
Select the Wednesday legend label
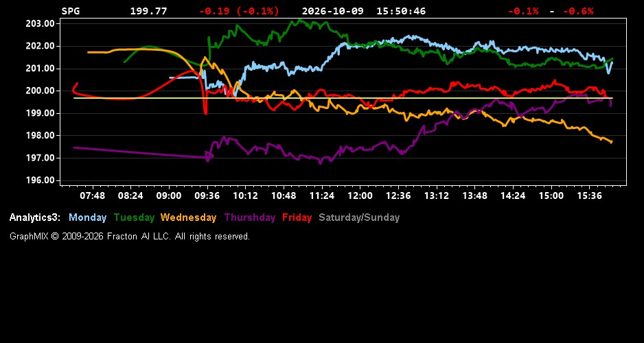click(189, 217)
